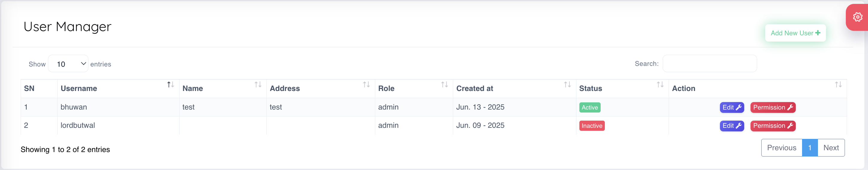Viewport: 868px width, 170px height.
Task: Edit the user lordbutwal
Action: [732, 126]
